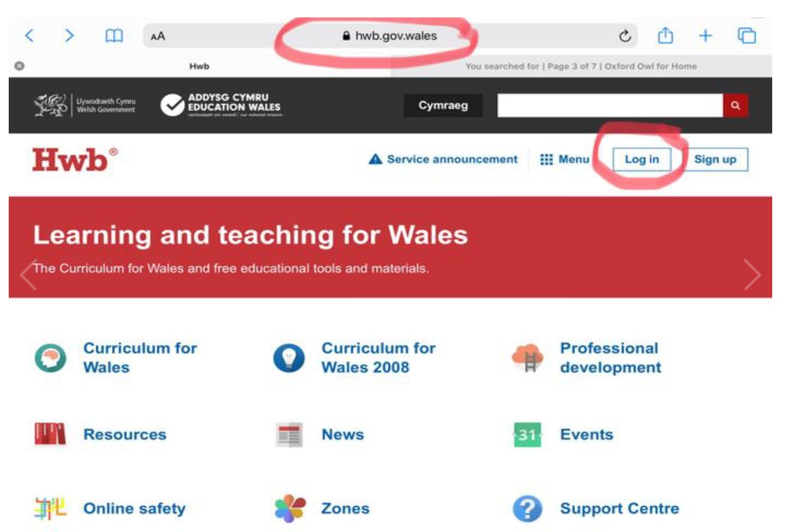
Task: Open the Curriculum for Wales brain icon
Action: [50, 358]
